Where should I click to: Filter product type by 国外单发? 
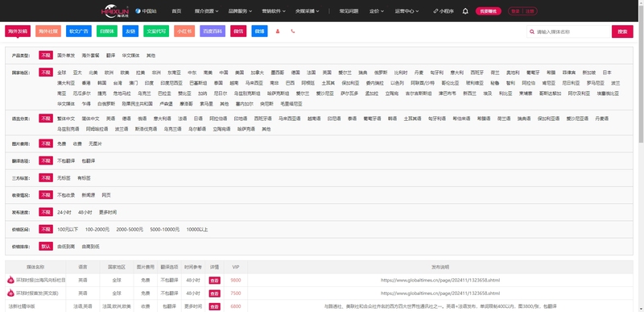pyautogui.click(x=66, y=55)
